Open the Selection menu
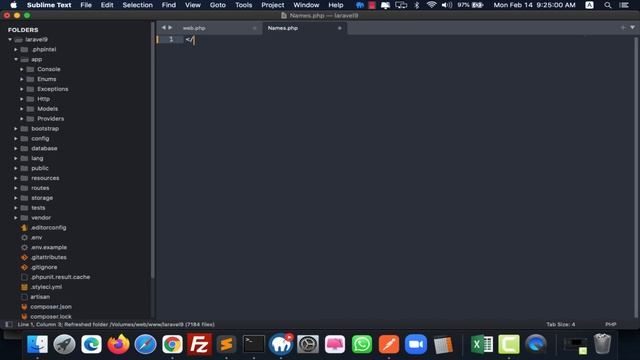 [138, 5]
